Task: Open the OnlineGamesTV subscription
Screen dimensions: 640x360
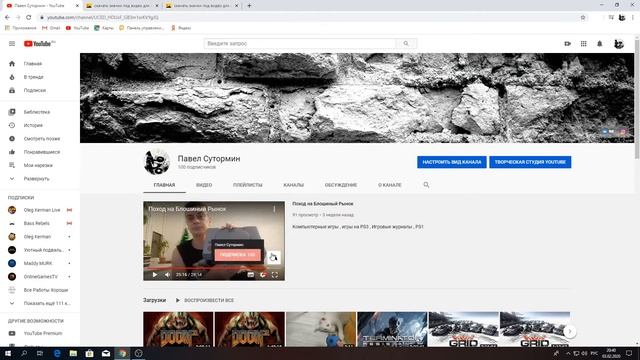Action: [40, 277]
